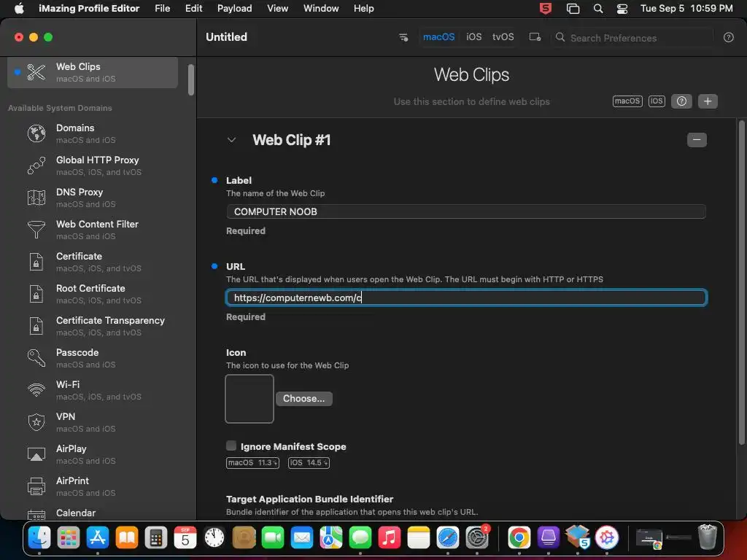Remove Web Clip #1 with minus button
747x560 pixels.
[697, 140]
